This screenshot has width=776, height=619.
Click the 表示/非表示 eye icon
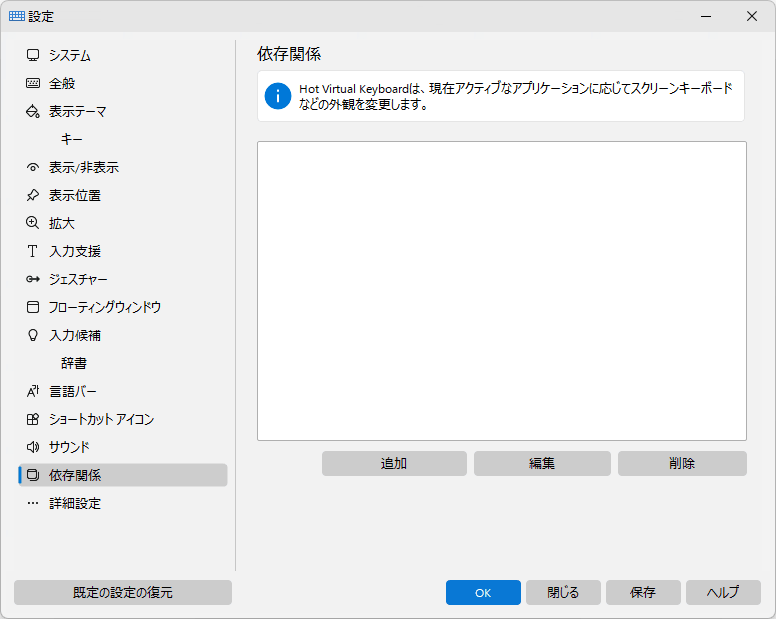(x=33, y=167)
